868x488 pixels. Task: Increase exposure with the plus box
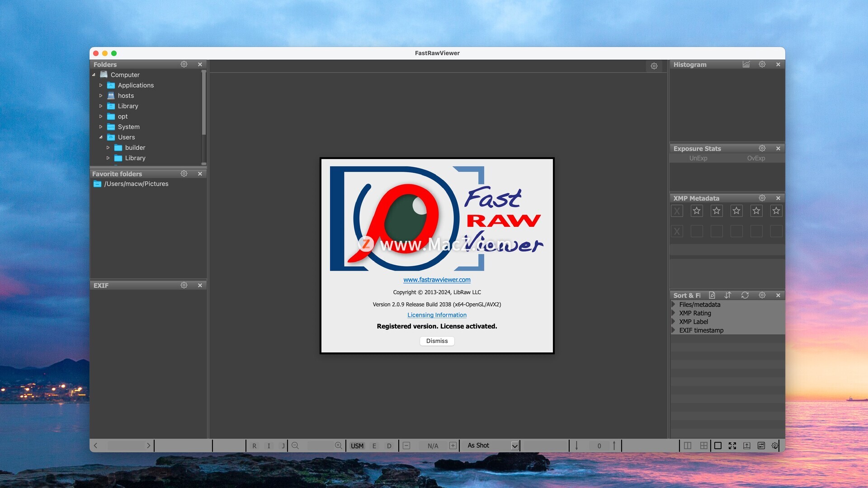click(x=453, y=446)
